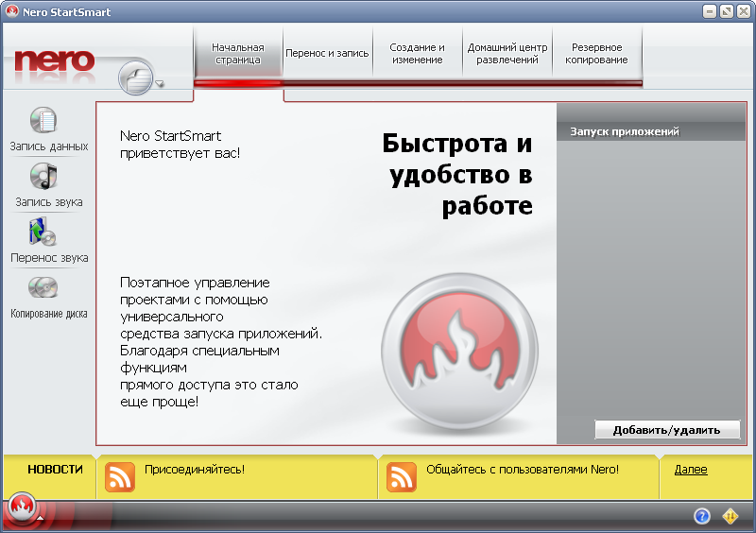Click the Nero icon in title bar
Viewport: 756px width, 533px height.
pyautogui.click(x=12, y=11)
